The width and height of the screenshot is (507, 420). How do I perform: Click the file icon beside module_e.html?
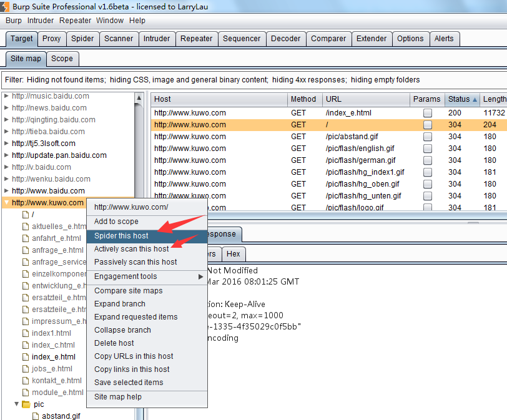pyautogui.click(x=26, y=393)
